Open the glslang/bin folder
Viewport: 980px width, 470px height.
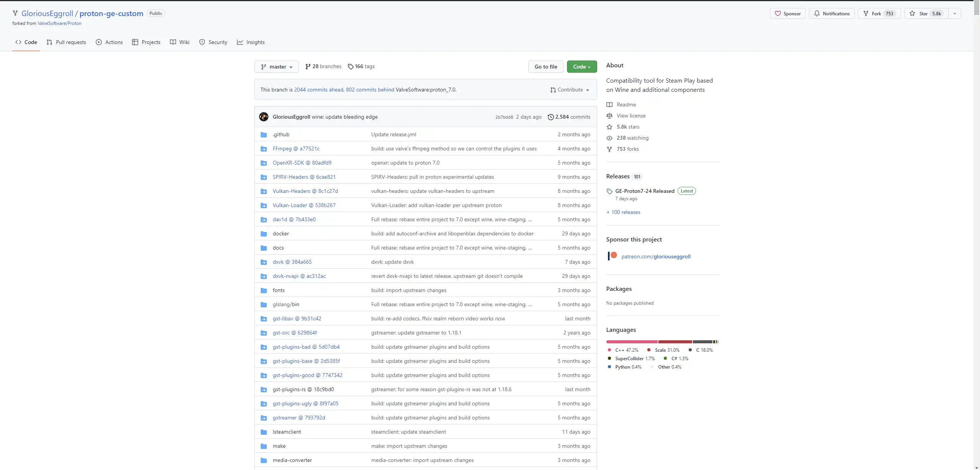[x=286, y=304]
